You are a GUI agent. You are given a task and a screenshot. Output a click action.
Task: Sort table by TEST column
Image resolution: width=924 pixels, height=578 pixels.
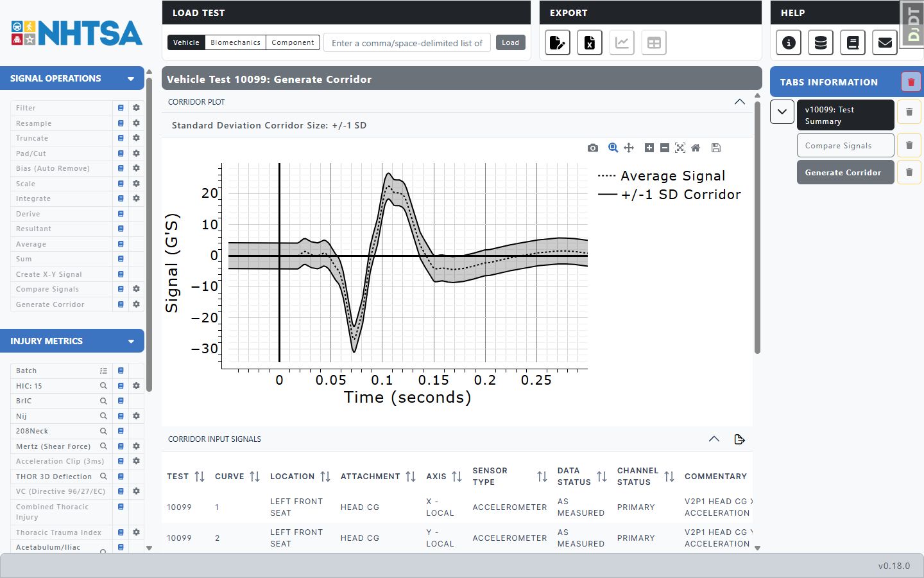200,476
